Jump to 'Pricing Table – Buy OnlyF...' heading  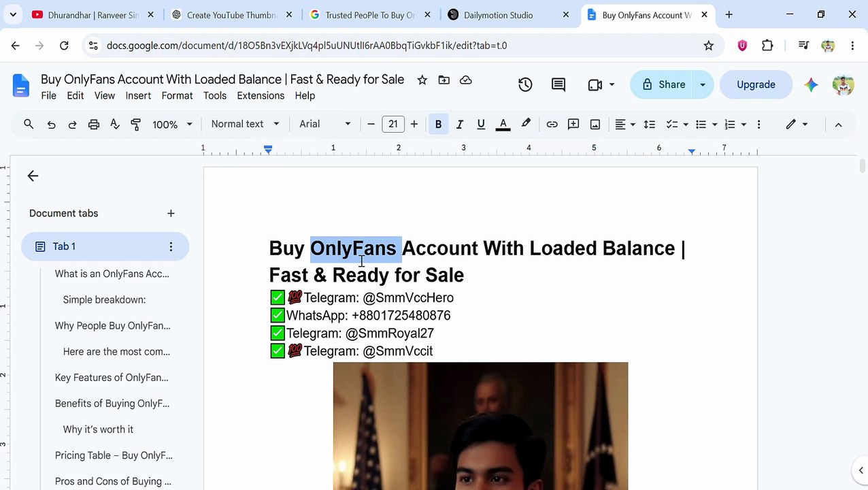pos(114,455)
